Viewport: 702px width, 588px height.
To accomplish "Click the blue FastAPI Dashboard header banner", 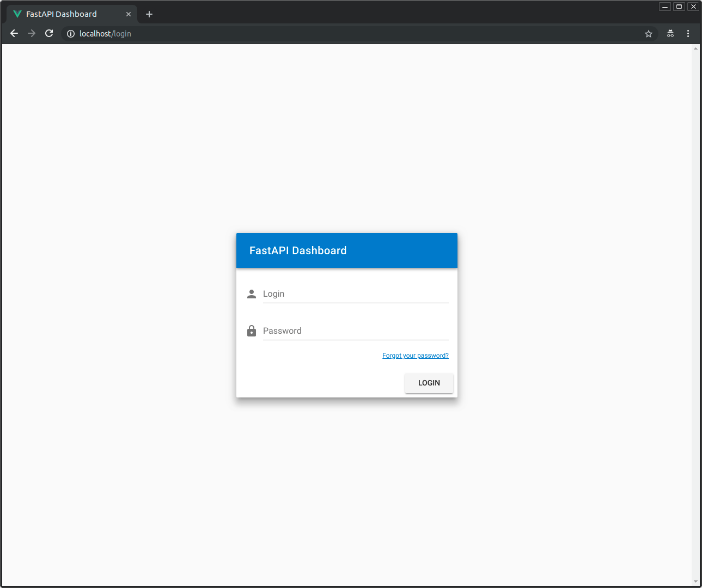I will click(x=346, y=250).
